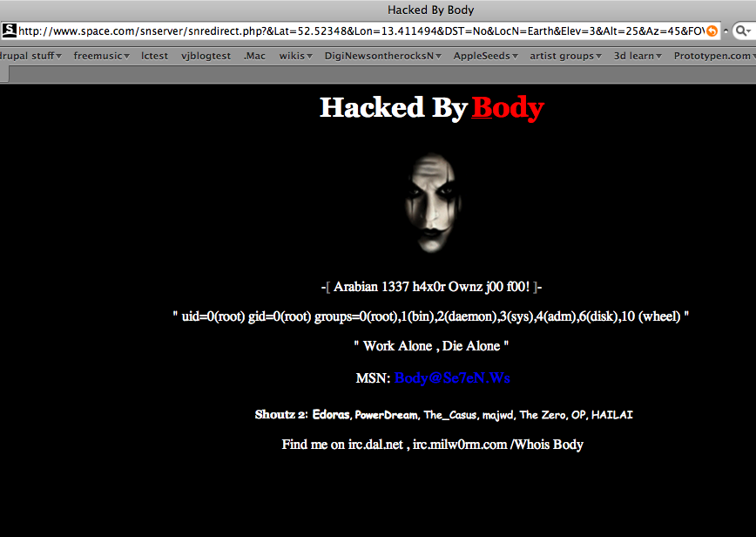Open the vjblogtest bookmark

click(x=206, y=56)
